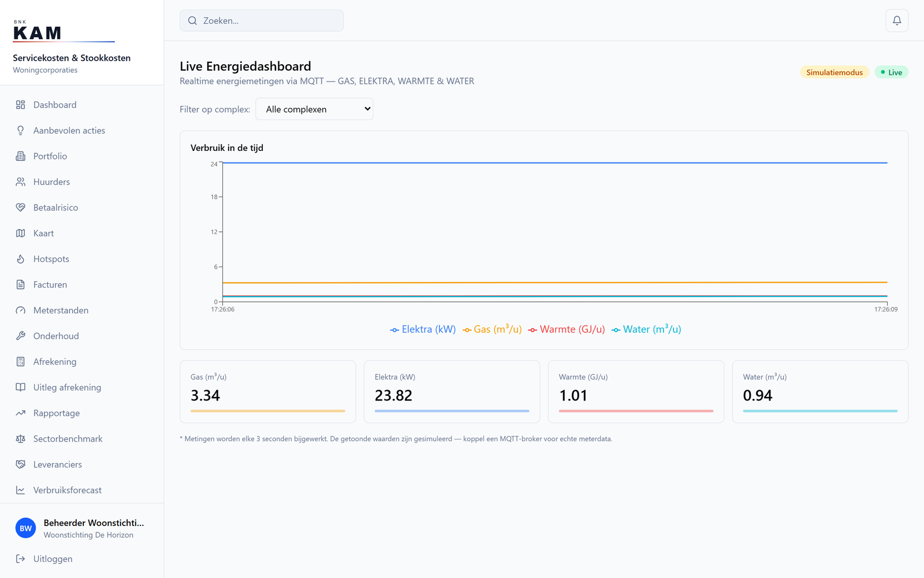Toggle the Water (m³/u) legend series

click(x=646, y=329)
